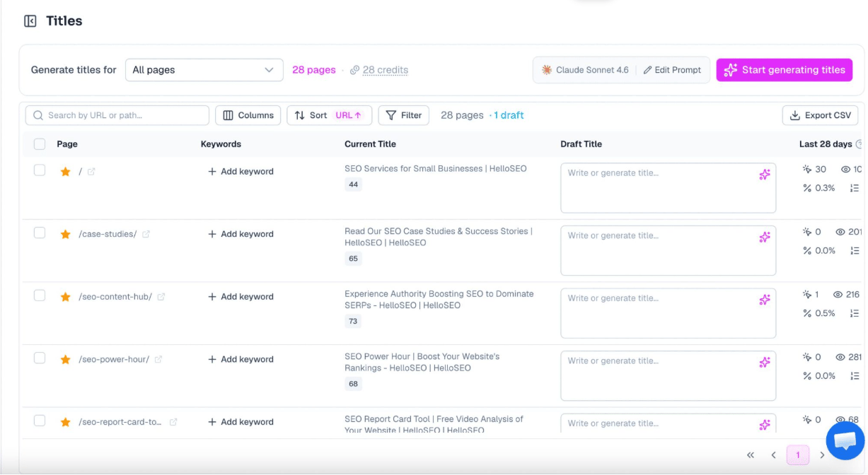Open the Sort URL dropdown
This screenshot has height=475, width=868.
[329, 115]
